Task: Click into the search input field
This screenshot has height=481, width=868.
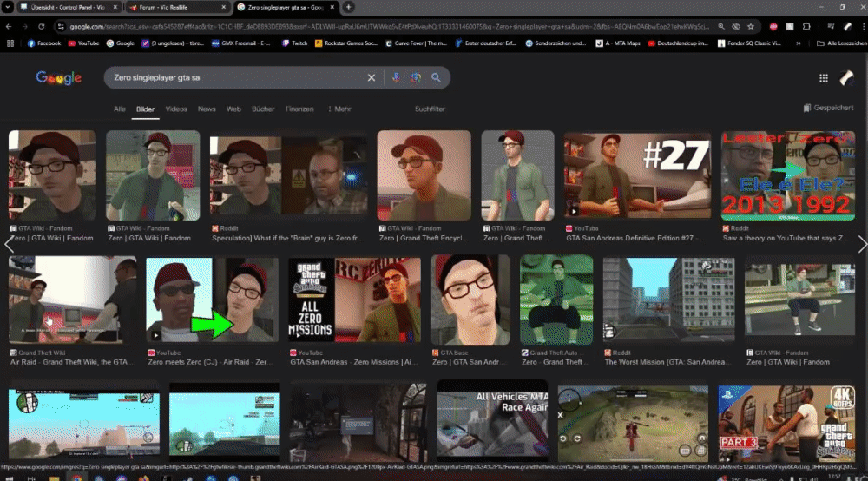Action: (x=238, y=78)
